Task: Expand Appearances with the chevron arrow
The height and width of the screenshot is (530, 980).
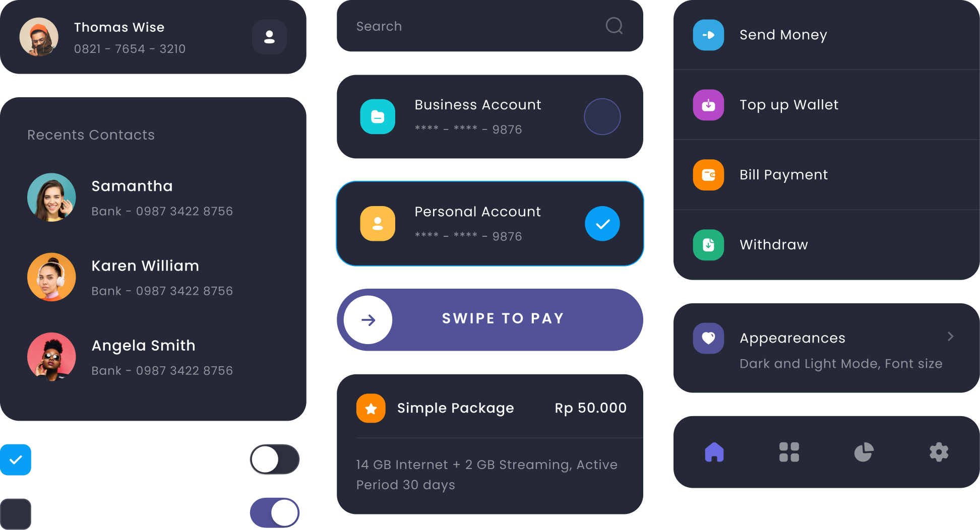Action: (x=950, y=336)
